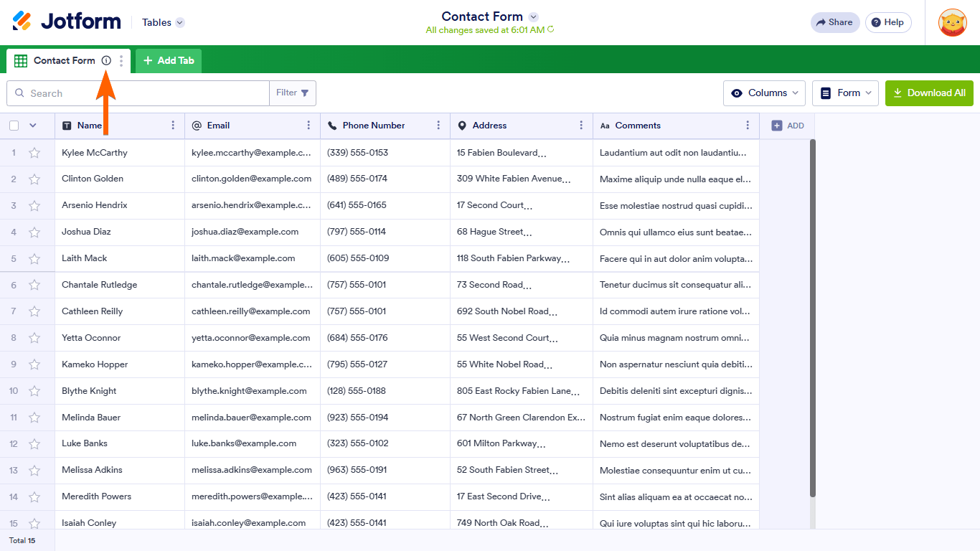Image resolution: width=980 pixels, height=551 pixels.
Task: Open the Comments column three-dot menu
Action: point(748,126)
